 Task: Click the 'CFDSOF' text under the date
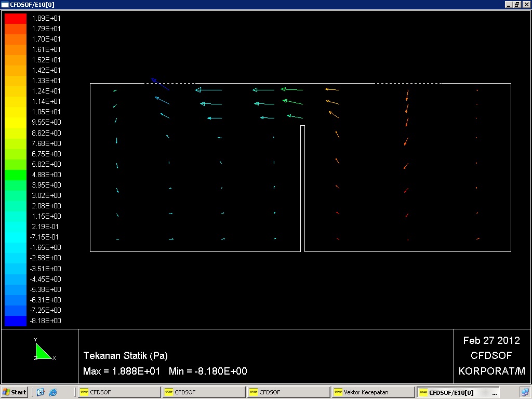(x=491, y=355)
